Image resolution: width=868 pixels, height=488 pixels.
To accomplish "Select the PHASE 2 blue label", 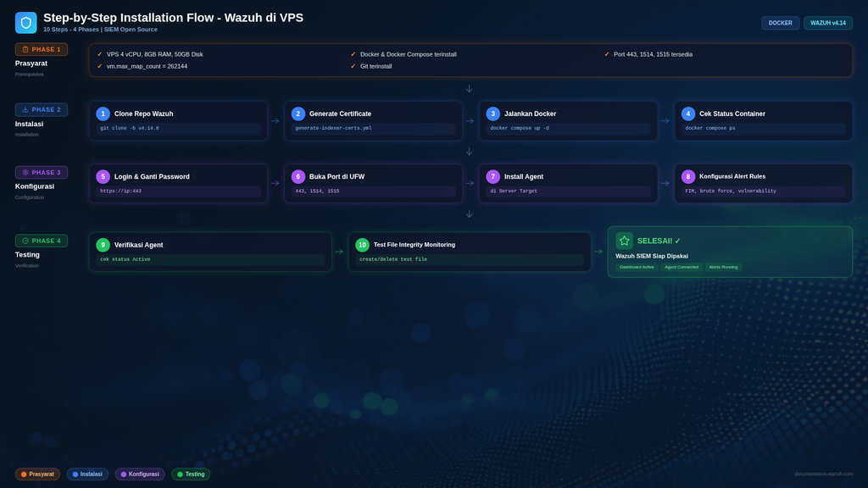I will tap(42, 109).
